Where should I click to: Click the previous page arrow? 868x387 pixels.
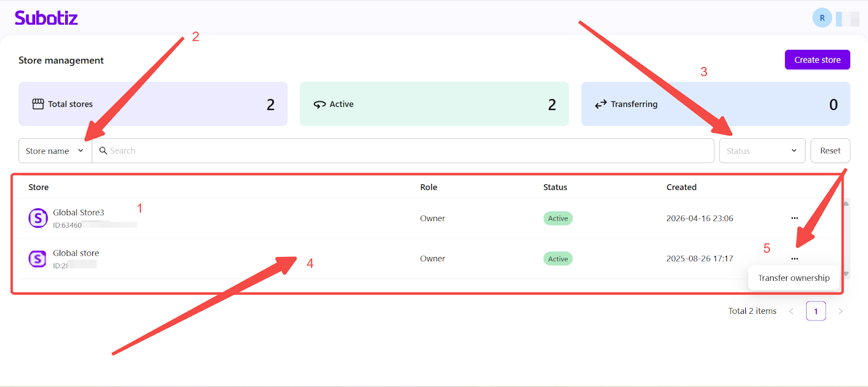point(791,311)
